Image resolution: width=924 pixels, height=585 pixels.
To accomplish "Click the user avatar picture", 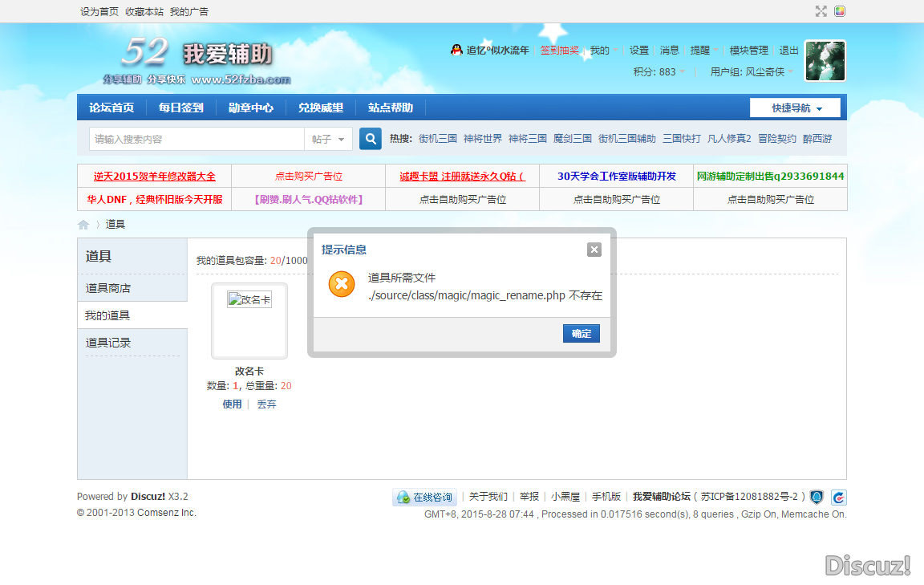I will pos(825,61).
